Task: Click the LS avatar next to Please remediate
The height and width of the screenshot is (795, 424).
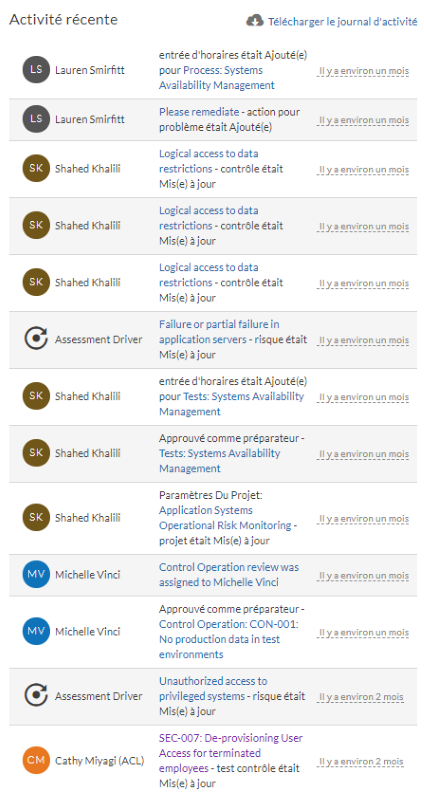Action: coord(36,119)
